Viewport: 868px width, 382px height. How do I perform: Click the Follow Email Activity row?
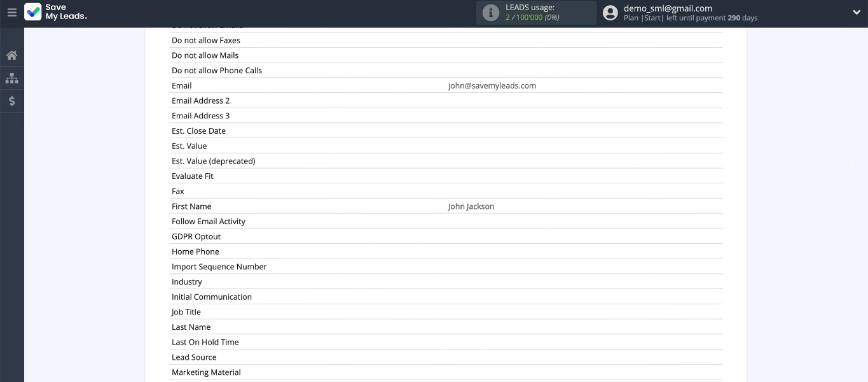coord(445,222)
